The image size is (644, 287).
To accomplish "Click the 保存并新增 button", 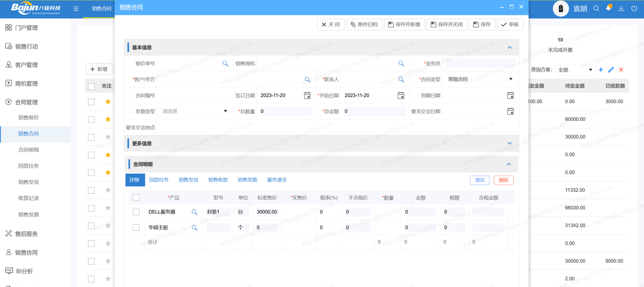I will pyautogui.click(x=404, y=25).
